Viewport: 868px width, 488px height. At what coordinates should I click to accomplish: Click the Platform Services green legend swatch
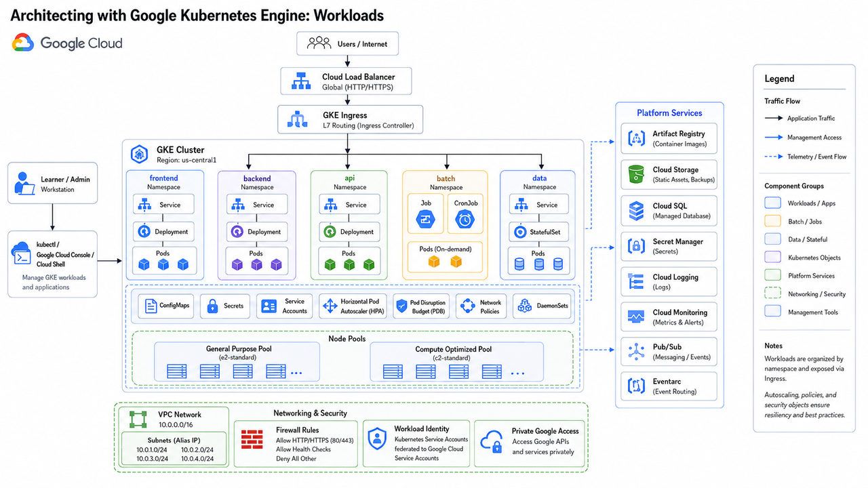coord(773,276)
